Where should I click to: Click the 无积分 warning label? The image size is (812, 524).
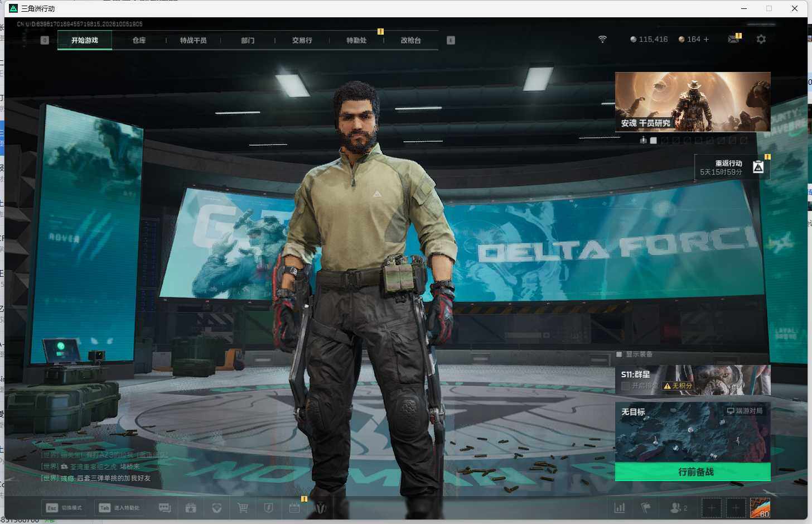(x=678, y=386)
